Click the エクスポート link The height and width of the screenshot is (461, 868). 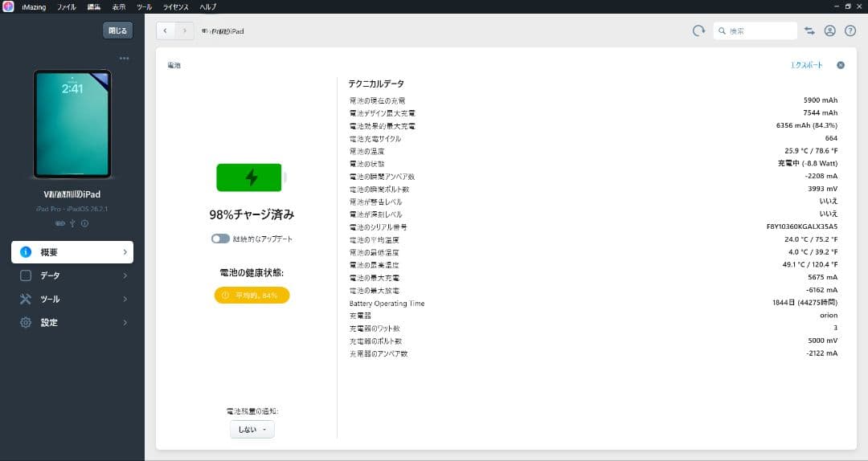807,65
